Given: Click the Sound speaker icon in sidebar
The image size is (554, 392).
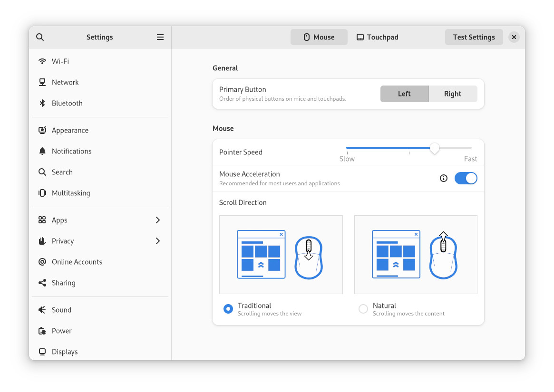Looking at the screenshot, I should click(42, 310).
